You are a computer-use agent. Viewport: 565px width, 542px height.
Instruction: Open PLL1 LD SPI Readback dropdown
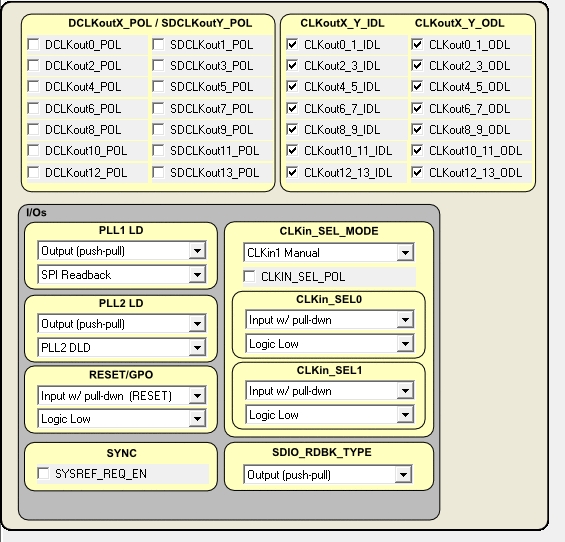click(x=122, y=275)
